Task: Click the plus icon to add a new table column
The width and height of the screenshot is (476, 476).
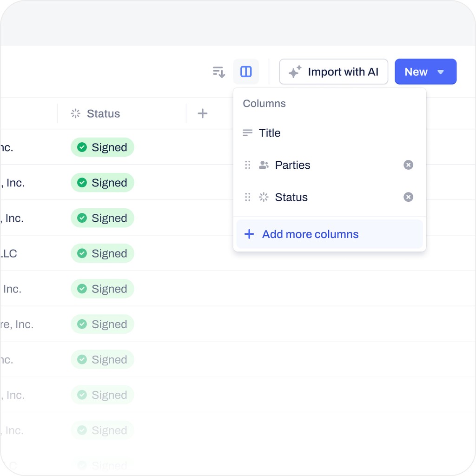Action: (x=203, y=113)
